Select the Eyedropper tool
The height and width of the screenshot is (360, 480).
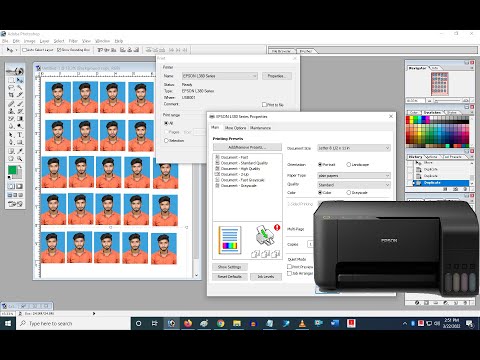pyautogui.click(x=20, y=151)
